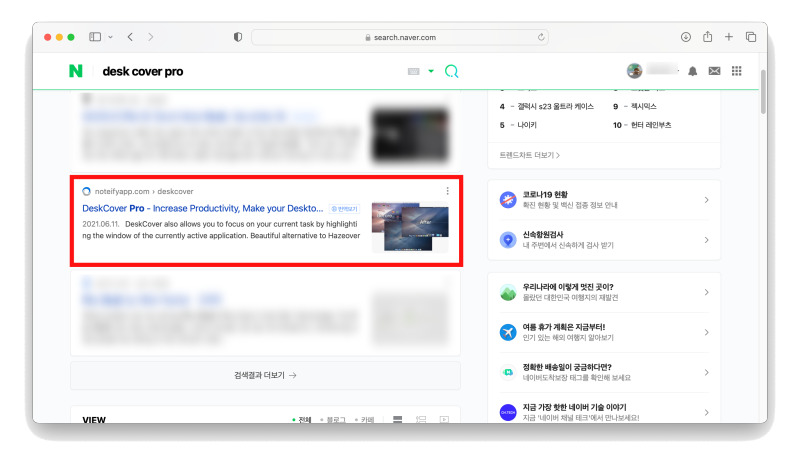Click the VIEW section heading
The image size is (800, 466).
point(94,419)
